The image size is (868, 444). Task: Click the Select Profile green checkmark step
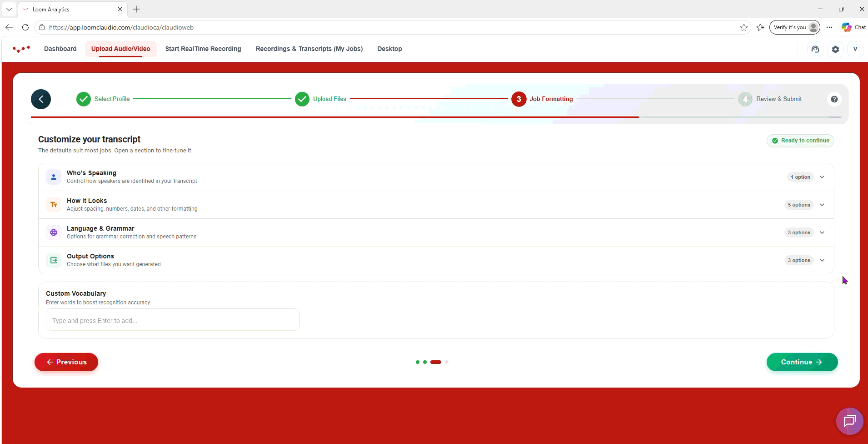tap(84, 99)
